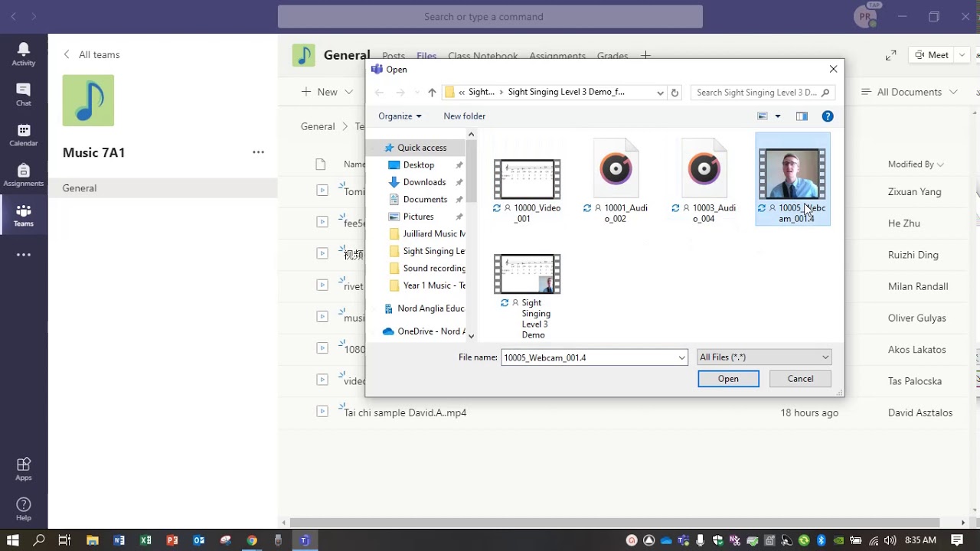This screenshot has width=980, height=551.
Task: Open dialog help question mark
Action: [x=828, y=116]
